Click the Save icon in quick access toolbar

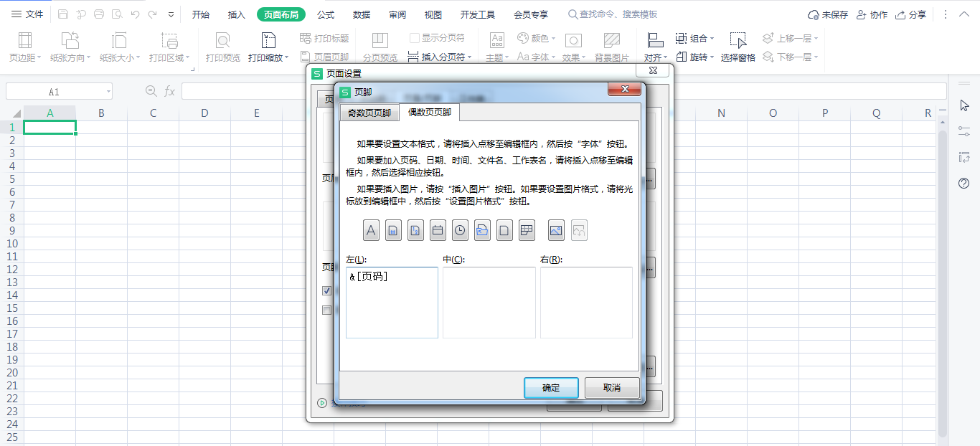[x=63, y=14]
